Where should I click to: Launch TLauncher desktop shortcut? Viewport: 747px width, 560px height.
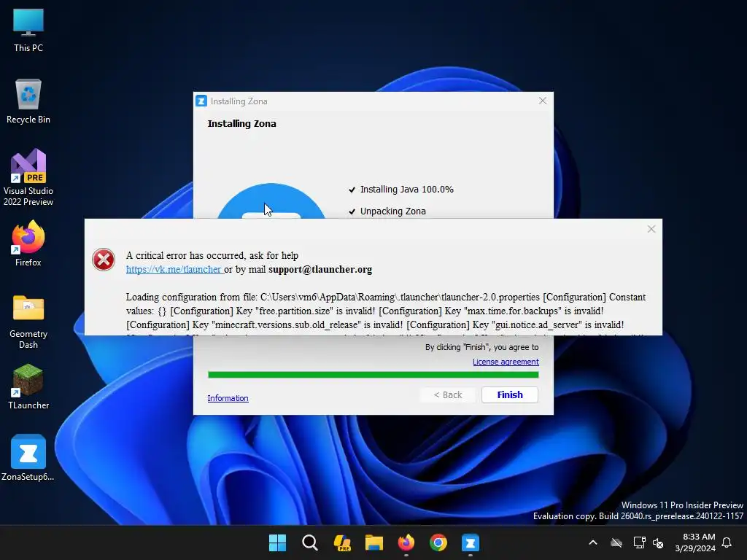pos(28,386)
